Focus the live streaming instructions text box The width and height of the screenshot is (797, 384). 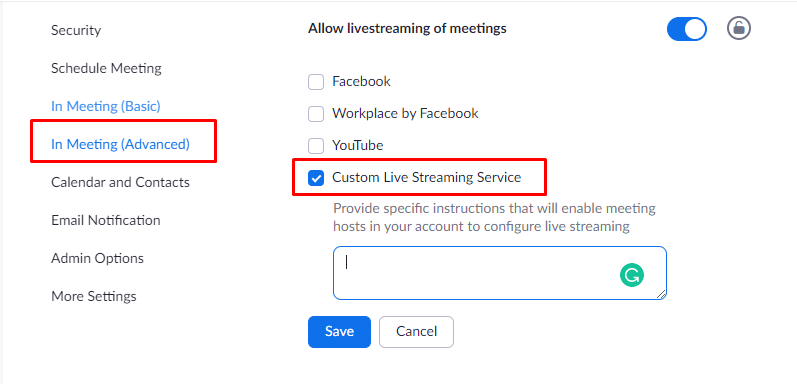[x=500, y=273]
